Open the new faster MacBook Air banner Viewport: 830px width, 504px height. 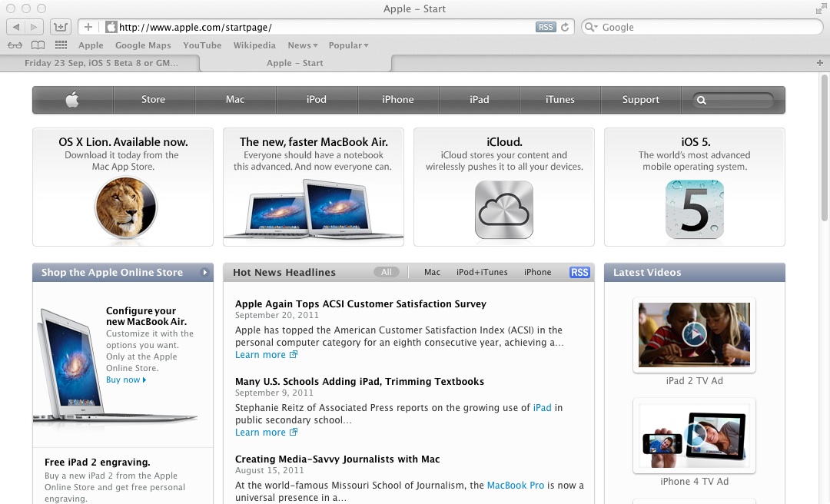click(x=314, y=187)
